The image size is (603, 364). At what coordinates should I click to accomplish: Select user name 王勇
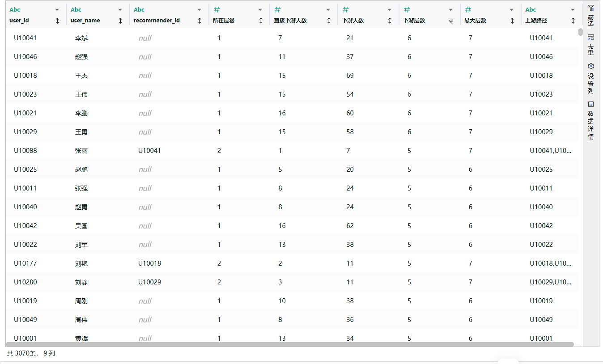[x=81, y=132]
